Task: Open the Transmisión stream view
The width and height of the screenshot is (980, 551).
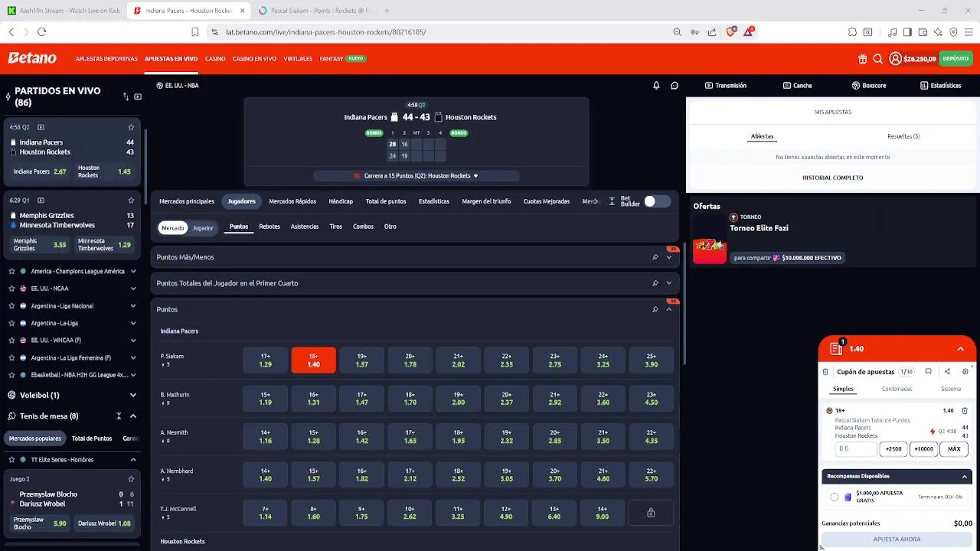Action: (725, 86)
